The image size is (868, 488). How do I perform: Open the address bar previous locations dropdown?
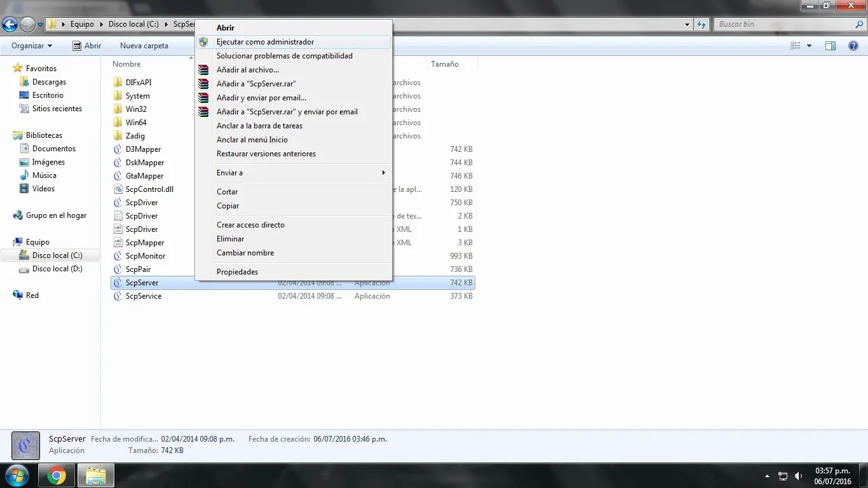[x=688, y=24]
